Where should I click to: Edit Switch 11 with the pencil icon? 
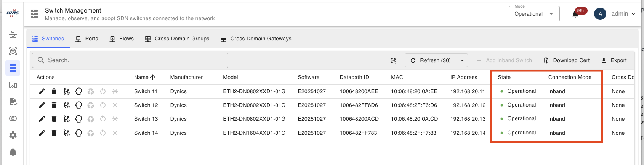pos(42,91)
